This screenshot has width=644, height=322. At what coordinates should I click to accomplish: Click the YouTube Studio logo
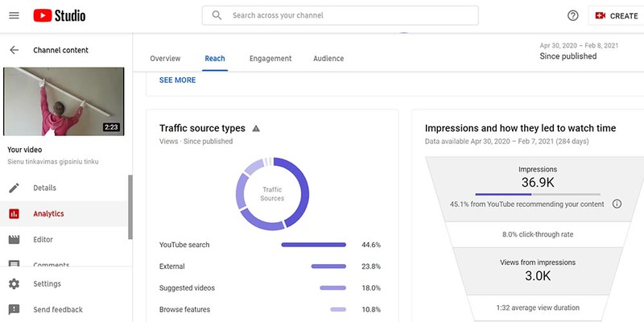(x=60, y=15)
